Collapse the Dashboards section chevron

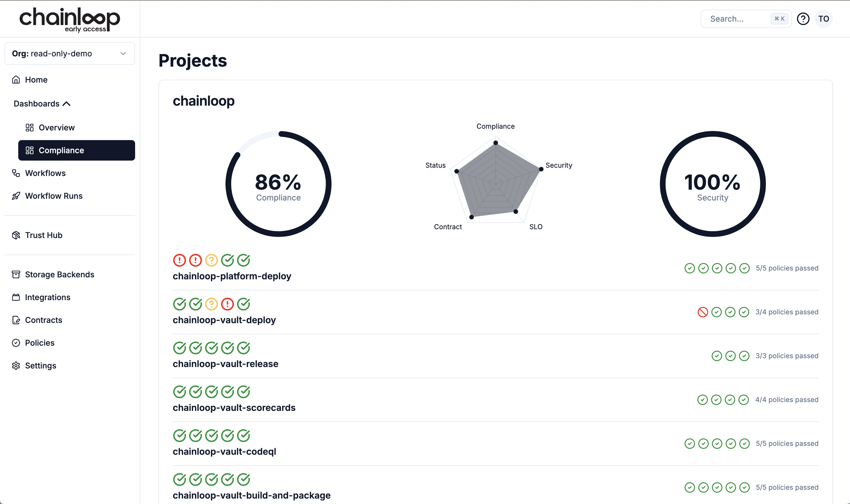pyautogui.click(x=67, y=104)
